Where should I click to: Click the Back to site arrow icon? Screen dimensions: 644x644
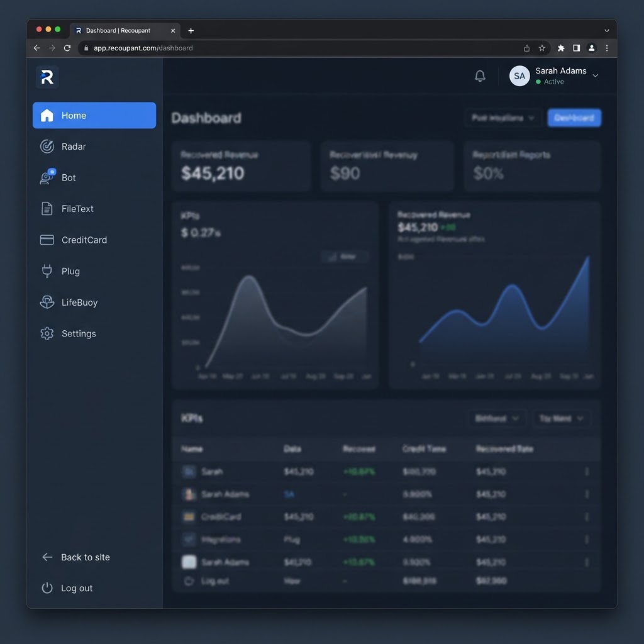[47, 557]
